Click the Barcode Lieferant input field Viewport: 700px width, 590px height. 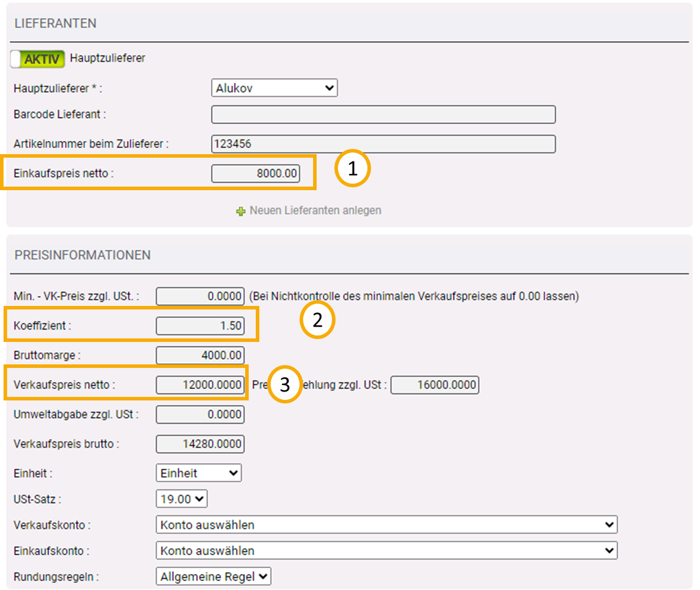pos(383,115)
